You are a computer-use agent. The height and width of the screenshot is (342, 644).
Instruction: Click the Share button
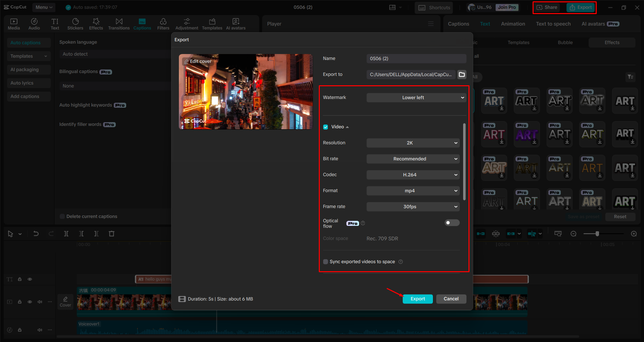(x=547, y=7)
